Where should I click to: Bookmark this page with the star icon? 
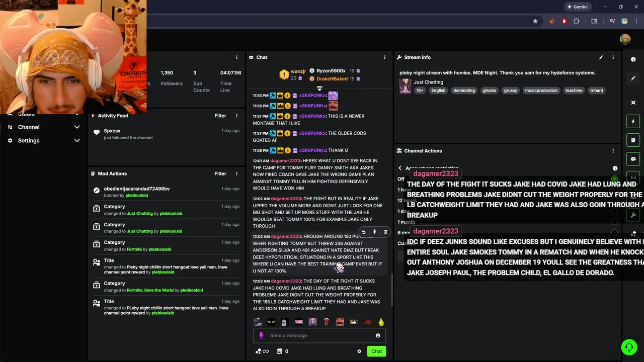[x=535, y=21]
